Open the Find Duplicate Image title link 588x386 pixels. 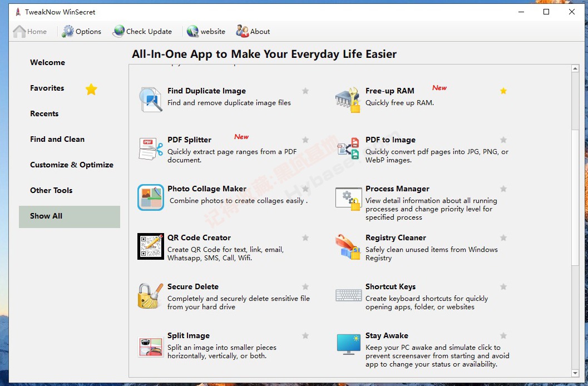tap(206, 91)
